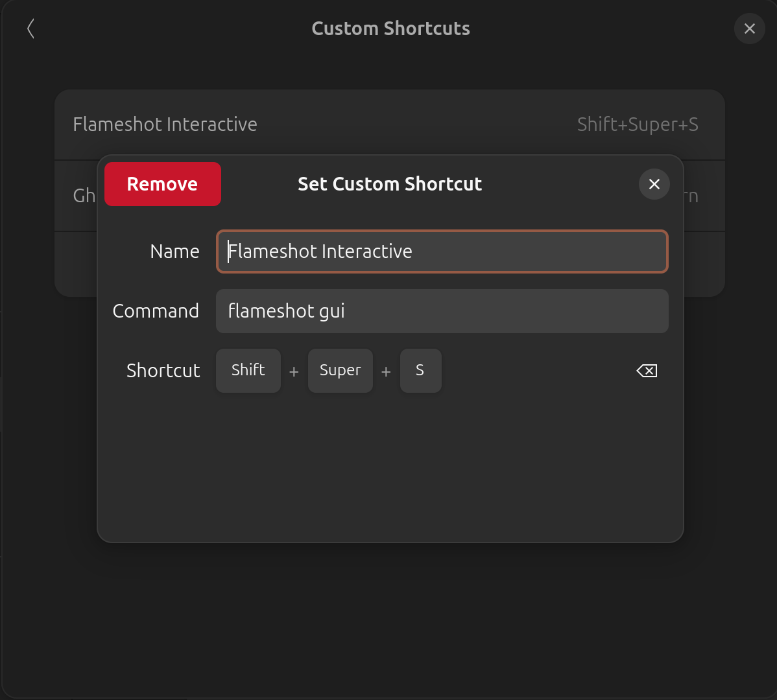Close the Custom Shortcuts window

pyautogui.click(x=749, y=29)
